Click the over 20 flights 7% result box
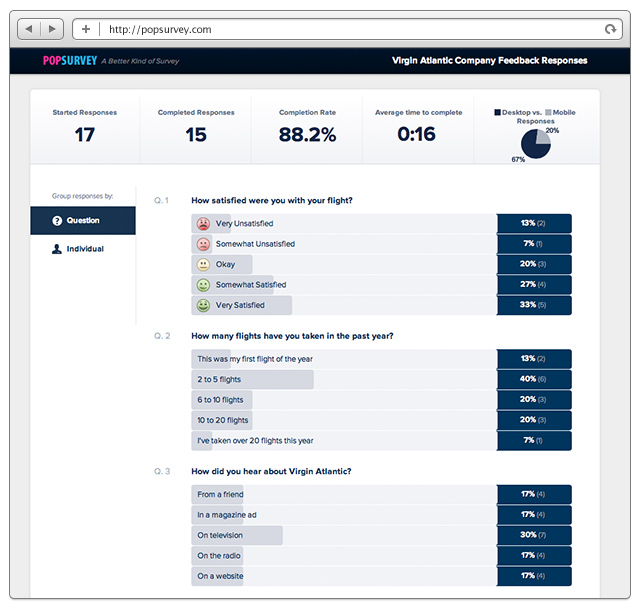This screenshot has height=610, width=640. [534, 441]
